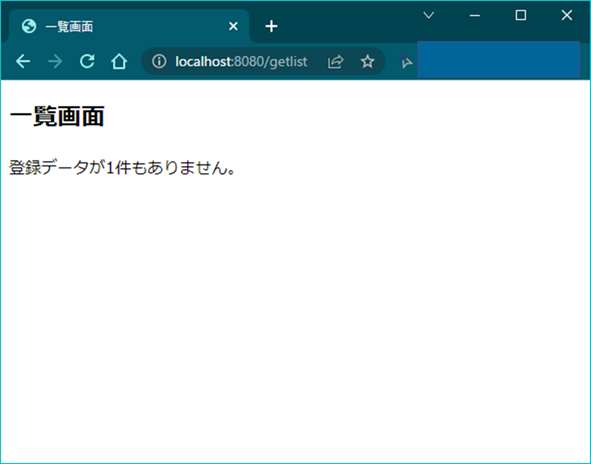
Task: Click the forward navigation arrow
Action: 55,61
